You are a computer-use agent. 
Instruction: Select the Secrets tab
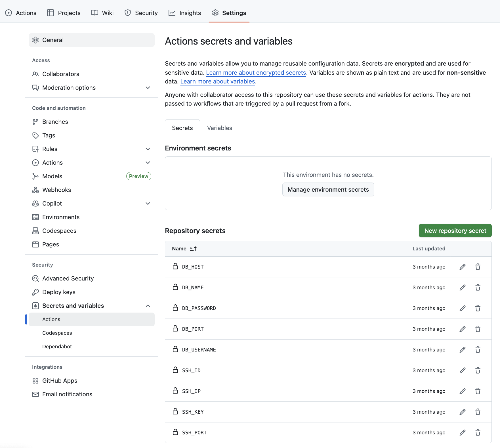point(182,128)
